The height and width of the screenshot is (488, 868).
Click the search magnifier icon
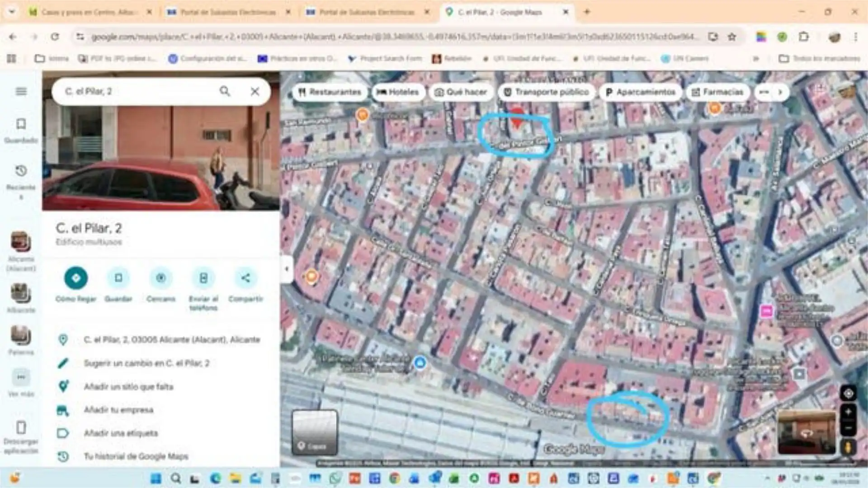pyautogui.click(x=225, y=91)
